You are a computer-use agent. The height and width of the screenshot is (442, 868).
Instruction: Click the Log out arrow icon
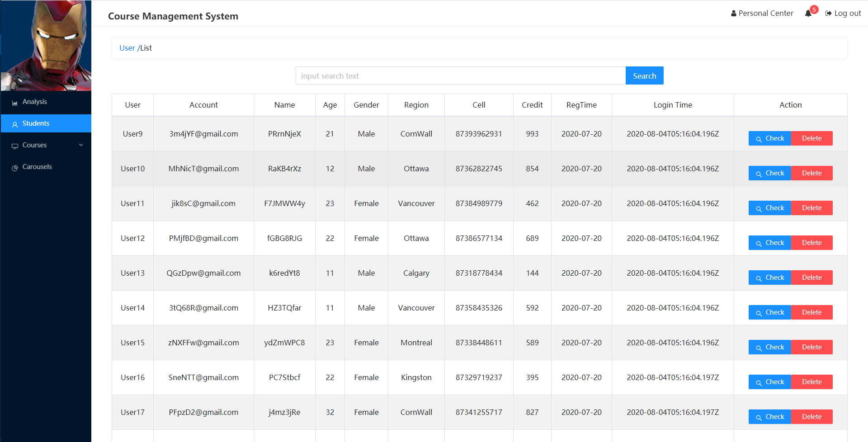click(x=828, y=14)
